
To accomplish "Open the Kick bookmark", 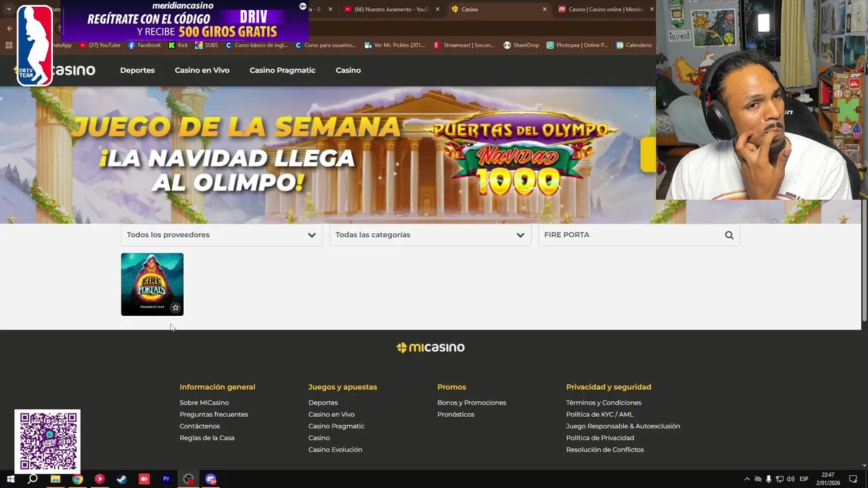I will (178, 45).
